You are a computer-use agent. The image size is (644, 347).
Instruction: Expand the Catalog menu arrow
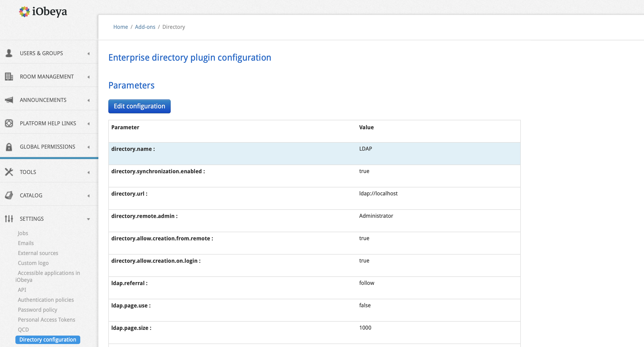click(88, 196)
